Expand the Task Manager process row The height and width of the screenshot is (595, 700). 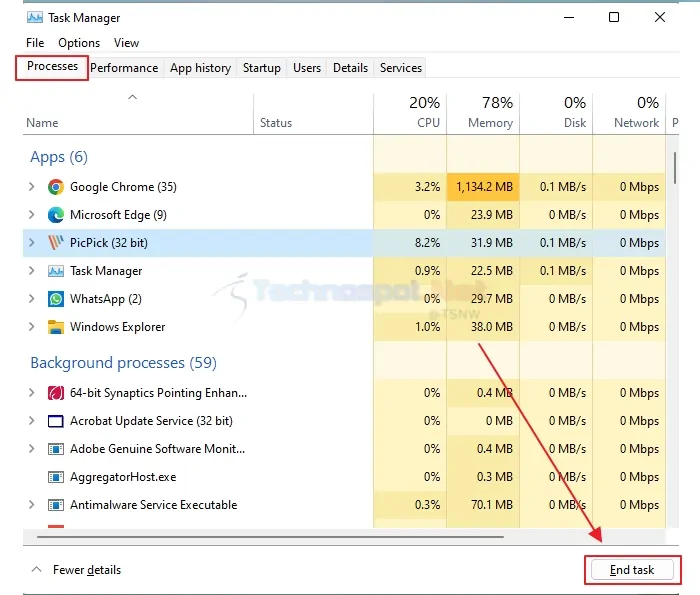(31, 271)
